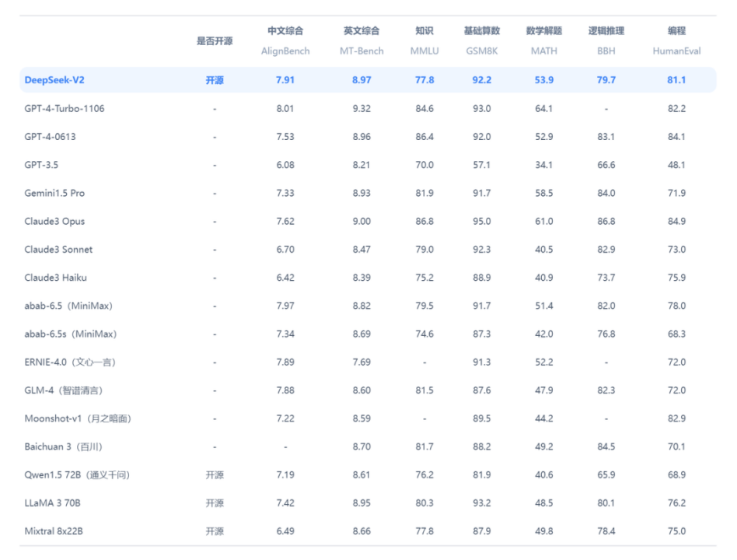Select Claude3 Sonnet AlignBench value 6.70
This screenshot has width=737, height=560.
[285, 250]
